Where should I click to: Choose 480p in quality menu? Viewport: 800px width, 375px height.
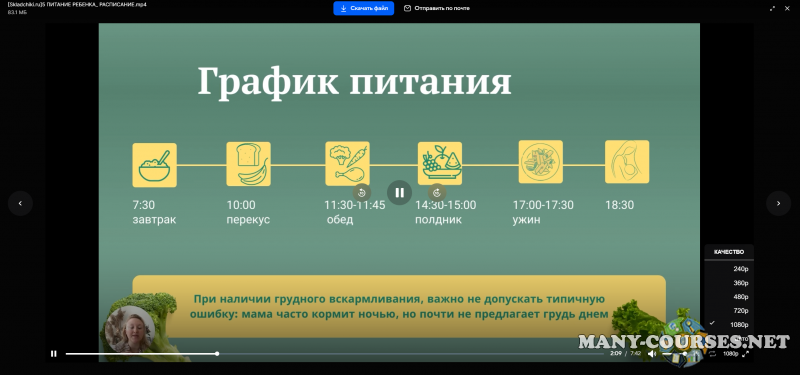[729, 296]
